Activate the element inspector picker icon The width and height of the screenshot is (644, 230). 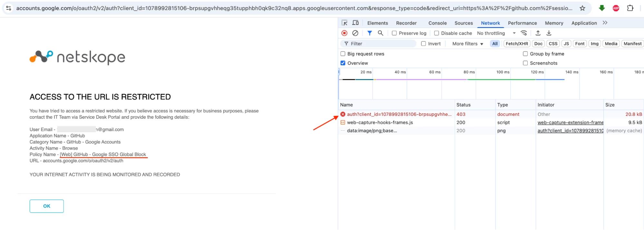pyautogui.click(x=344, y=23)
